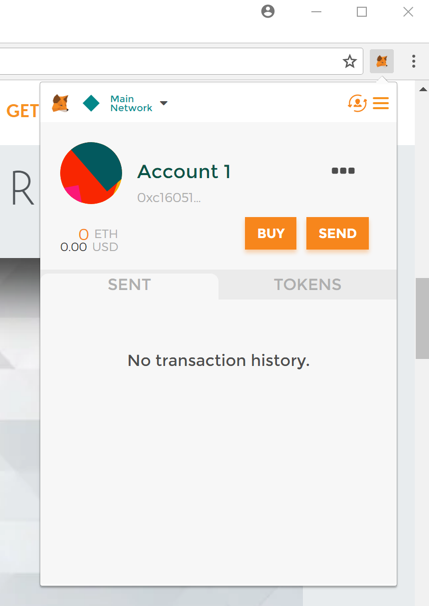Click the orange SEND button

tap(337, 233)
